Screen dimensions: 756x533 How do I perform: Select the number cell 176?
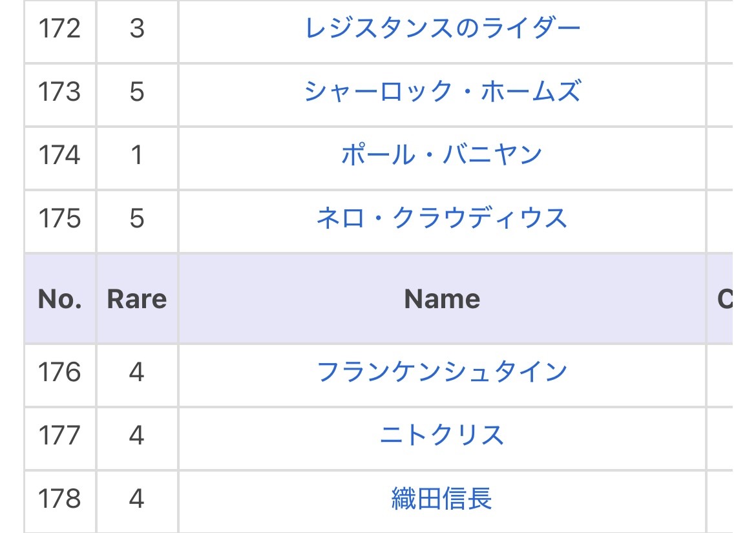[60, 372]
